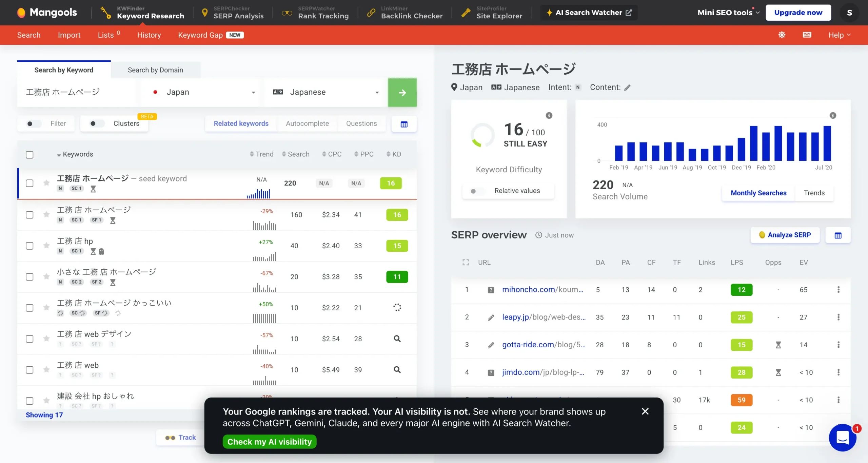
Task: Check the box for 工務 店 ホームページ かっこいい
Action: point(29,308)
